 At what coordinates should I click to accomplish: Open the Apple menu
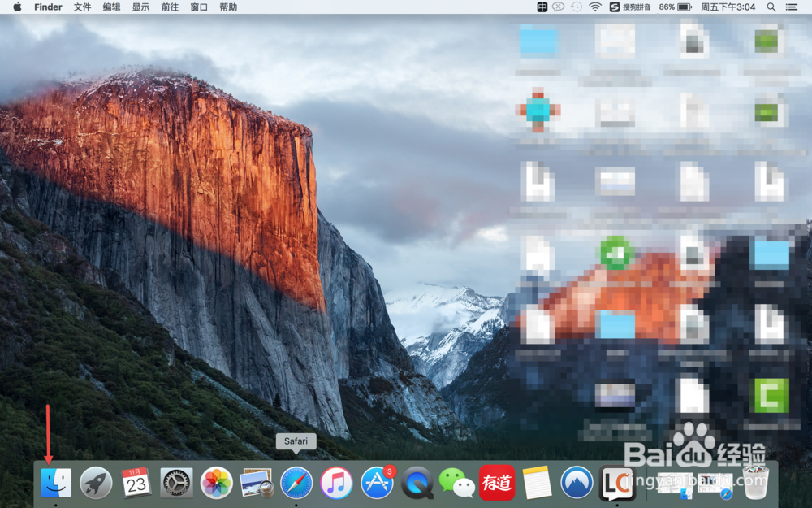17,7
